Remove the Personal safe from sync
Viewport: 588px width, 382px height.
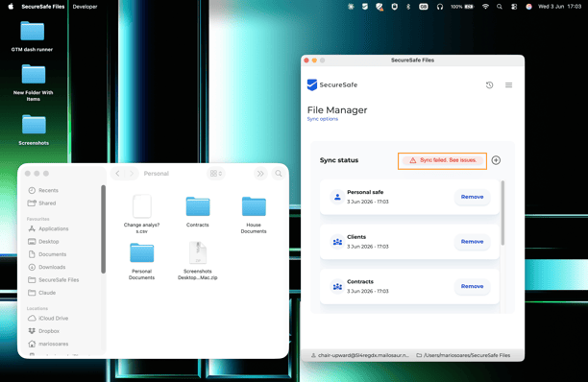[x=472, y=197]
